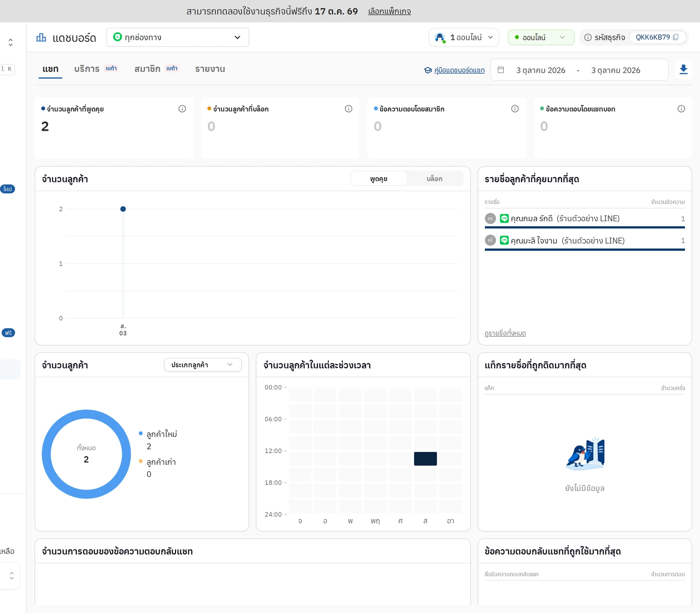
Task: Switch chart toggle to พูดคุย
Action: click(x=379, y=179)
